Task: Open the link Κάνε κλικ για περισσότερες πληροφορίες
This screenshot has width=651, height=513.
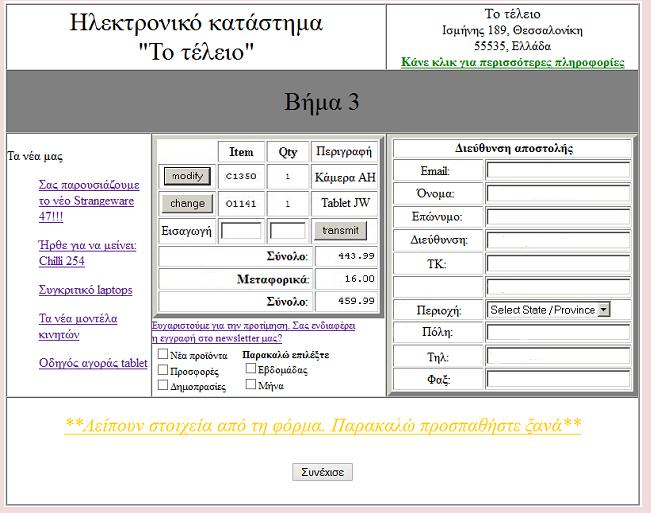Action: pyautogui.click(x=512, y=62)
